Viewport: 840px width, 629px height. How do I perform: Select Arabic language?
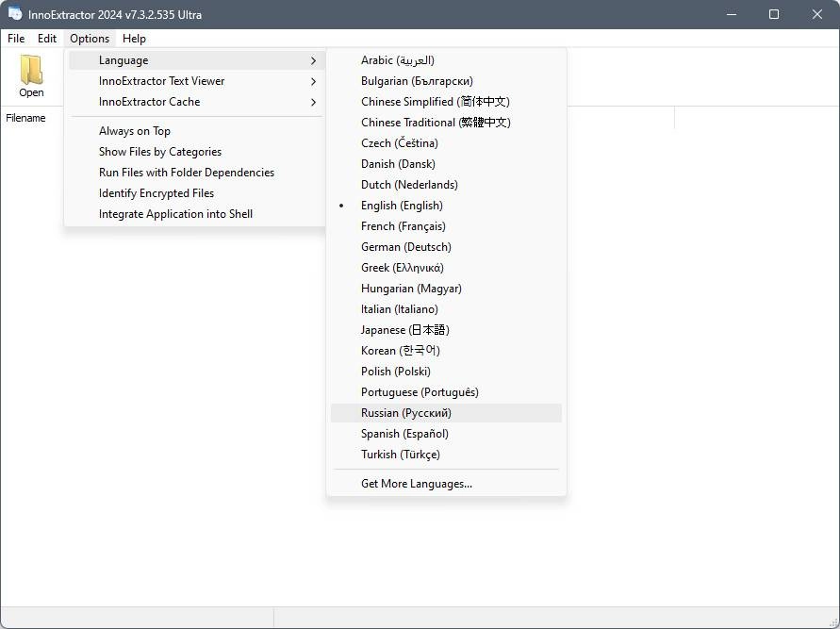pos(446,60)
